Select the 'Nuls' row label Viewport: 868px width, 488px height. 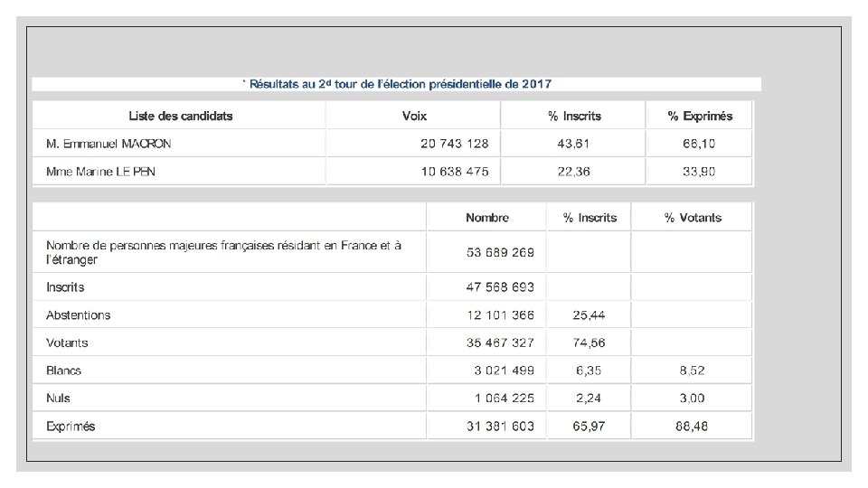[x=58, y=399]
